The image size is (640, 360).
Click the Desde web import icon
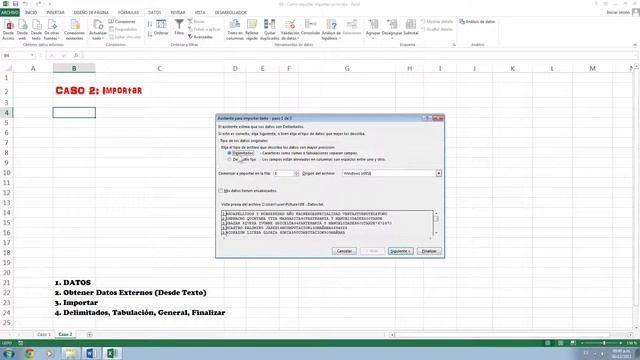click(x=22, y=30)
